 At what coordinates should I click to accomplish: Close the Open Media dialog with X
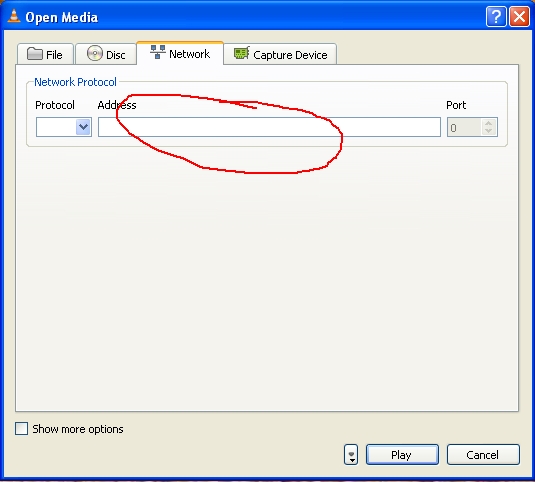[x=519, y=16]
